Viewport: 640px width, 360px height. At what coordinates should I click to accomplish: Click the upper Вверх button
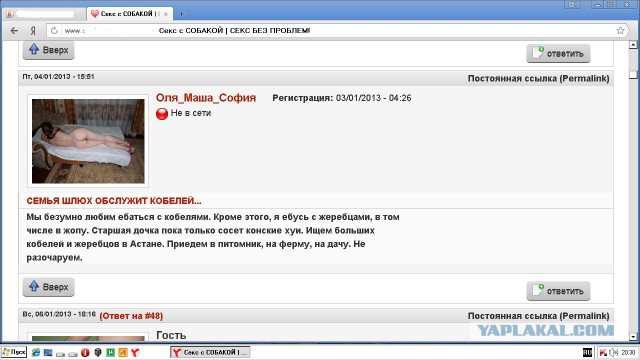tap(49, 50)
